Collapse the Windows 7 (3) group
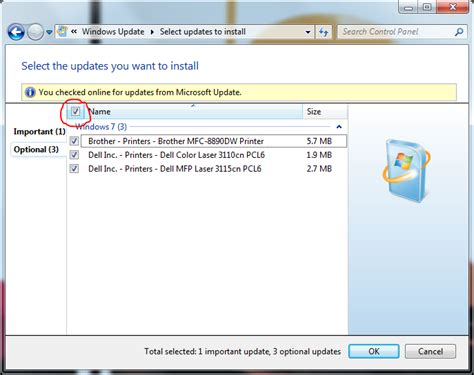The height and width of the screenshot is (375, 474). point(339,127)
